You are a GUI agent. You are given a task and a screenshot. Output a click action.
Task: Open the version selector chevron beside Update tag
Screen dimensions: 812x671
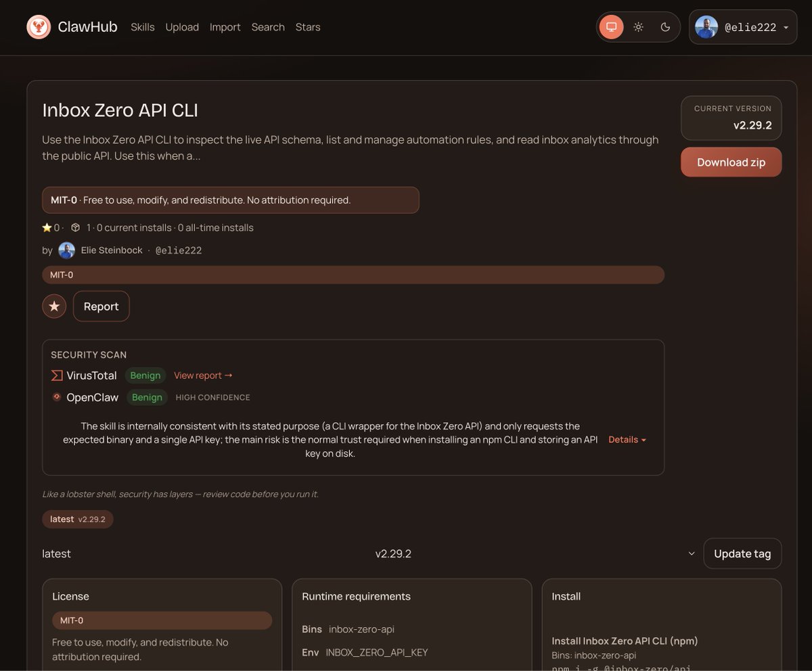click(691, 553)
